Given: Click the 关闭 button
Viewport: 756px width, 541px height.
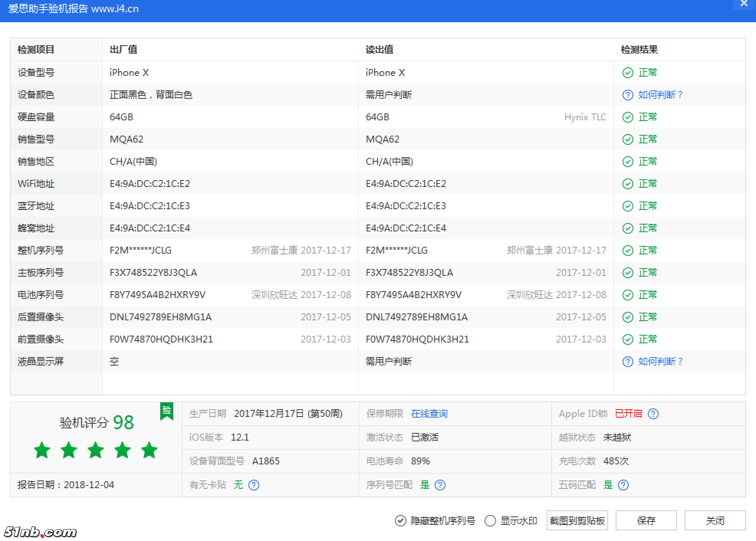Looking at the screenshot, I should (716, 520).
